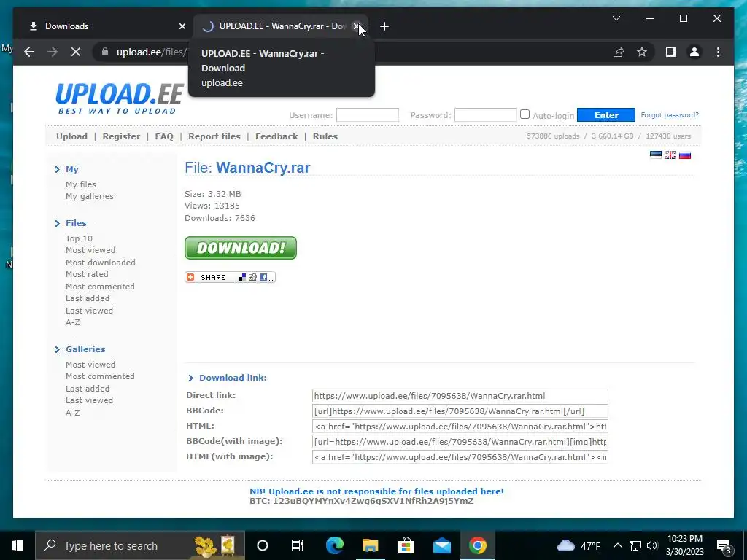Select the Direct link text field

[x=460, y=396]
